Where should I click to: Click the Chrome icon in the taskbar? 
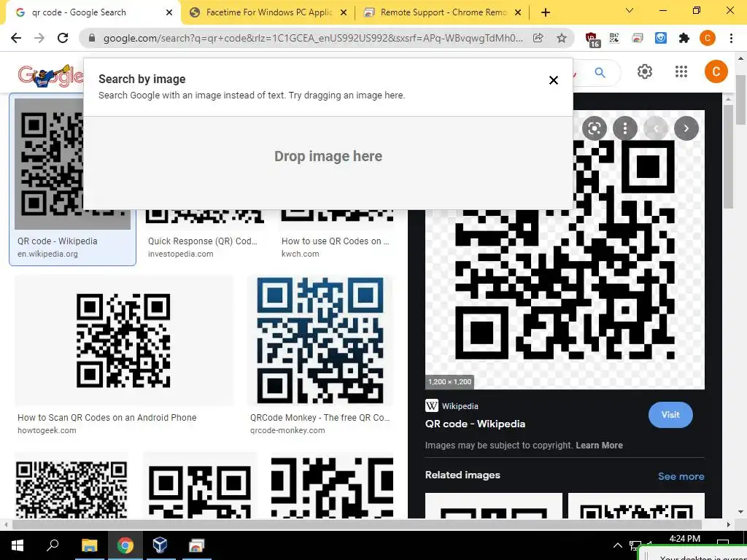tap(125, 545)
